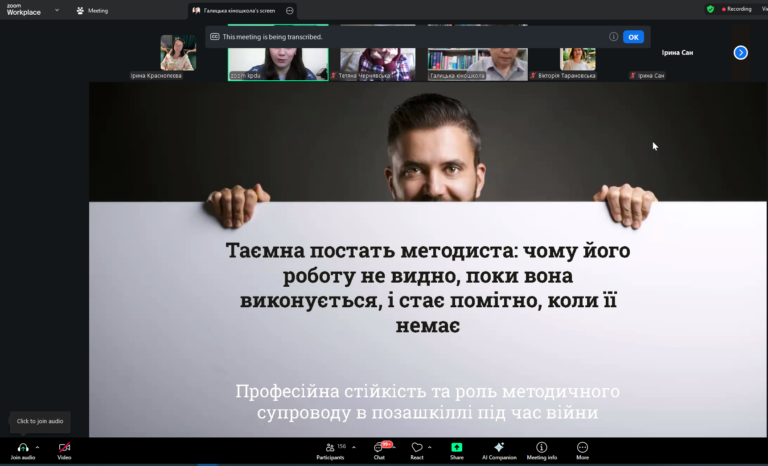Click the Recording indicator
The width and height of the screenshot is (768, 466).
(736, 9)
